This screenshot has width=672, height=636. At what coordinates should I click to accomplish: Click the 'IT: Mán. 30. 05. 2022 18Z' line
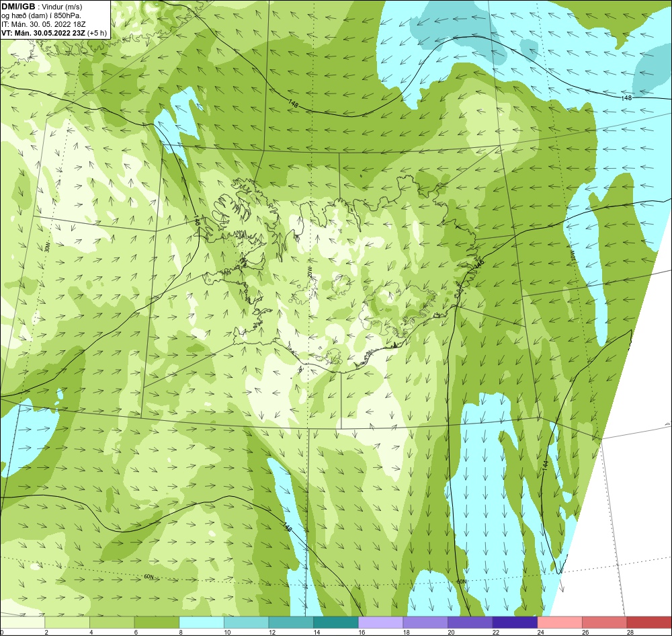(44, 24)
